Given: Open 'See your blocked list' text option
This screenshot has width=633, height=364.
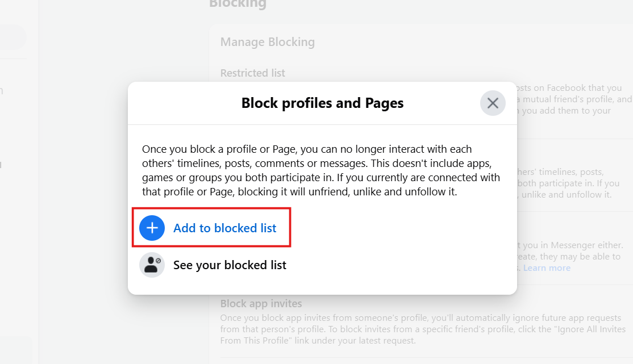Looking at the screenshot, I should [230, 265].
